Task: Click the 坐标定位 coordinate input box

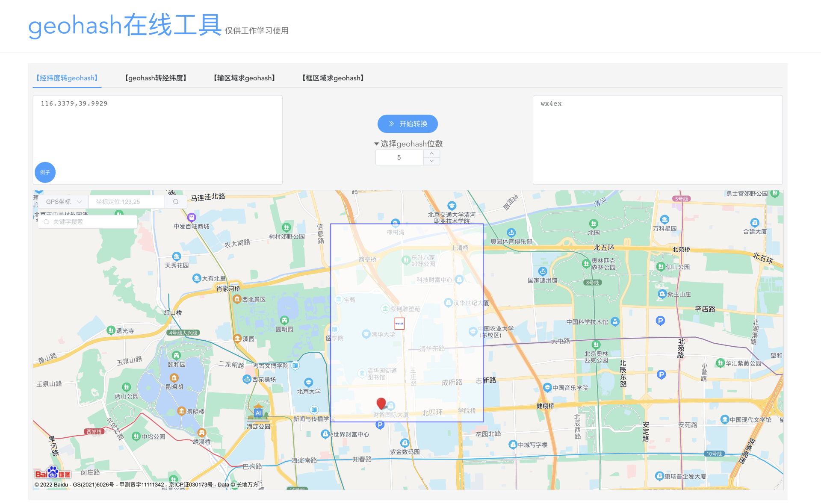Action: pyautogui.click(x=126, y=202)
